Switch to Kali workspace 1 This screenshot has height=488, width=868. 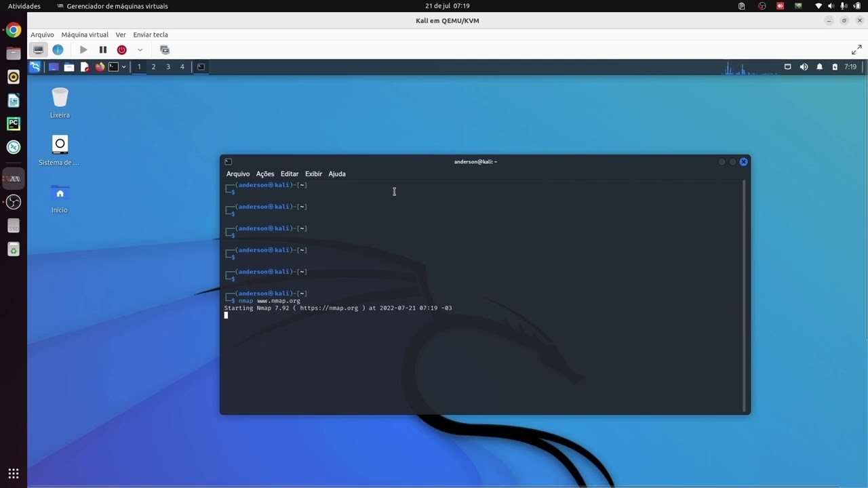pyautogui.click(x=139, y=67)
